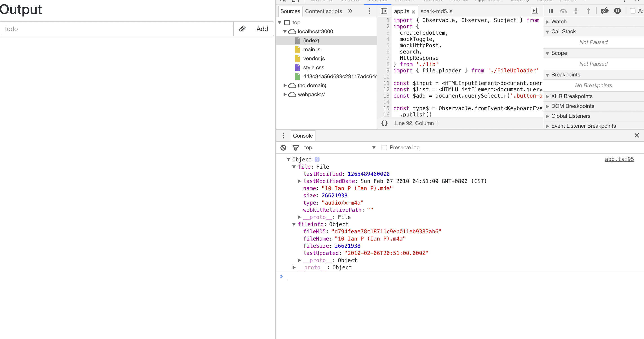Image resolution: width=644 pixels, height=339 pixels.
Task: Click the deactivate breakpoints icon
Action: [604, 11]
